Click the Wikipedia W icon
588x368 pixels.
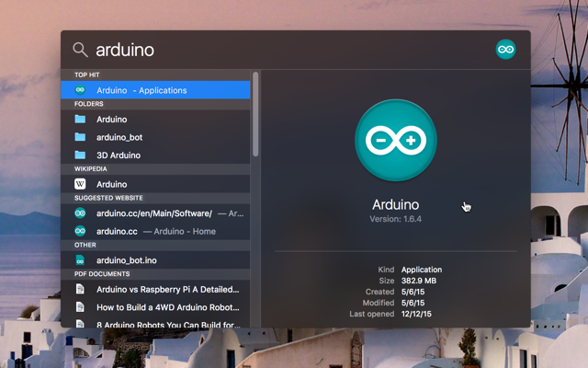pos(80,184)
